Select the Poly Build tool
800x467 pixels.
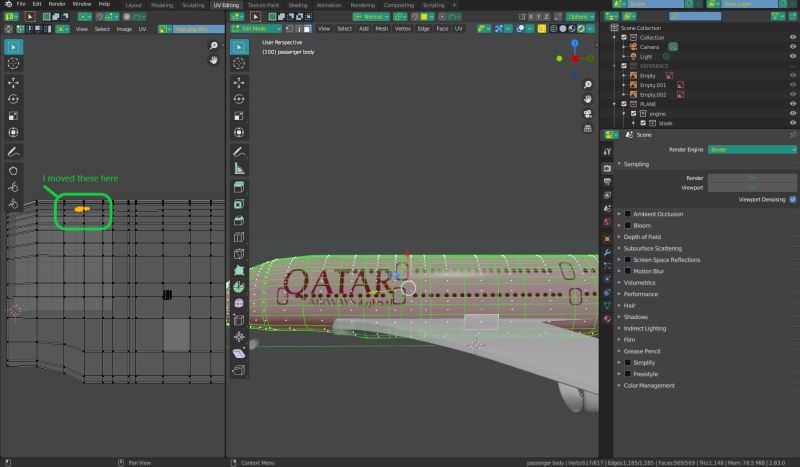[x=239, y=271]
